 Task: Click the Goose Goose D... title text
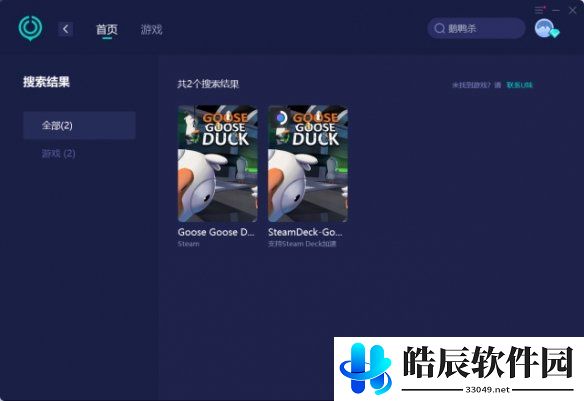point(216,232)
